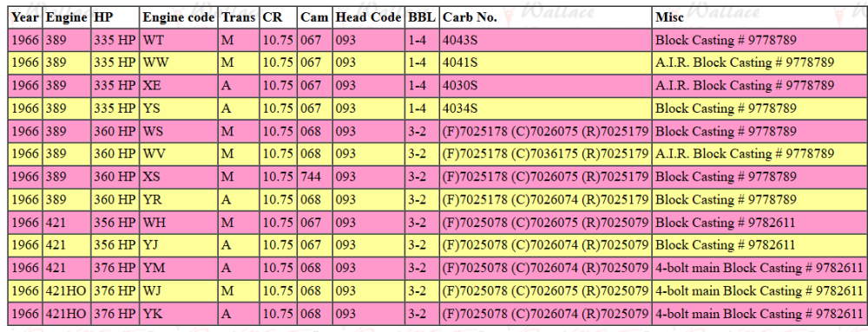This screenshot has height=332, width=868.
Task: Select engine code cell "YR"
Action: 179,200
